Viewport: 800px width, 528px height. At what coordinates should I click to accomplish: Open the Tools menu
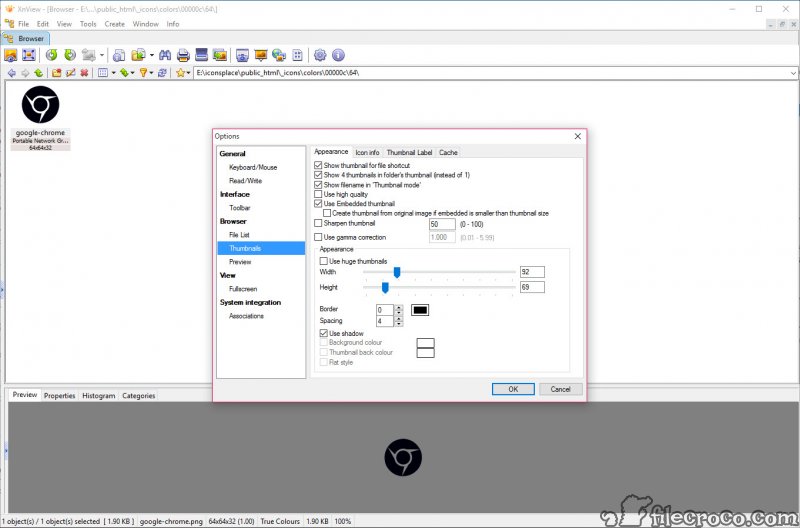[x=88, y=24]
